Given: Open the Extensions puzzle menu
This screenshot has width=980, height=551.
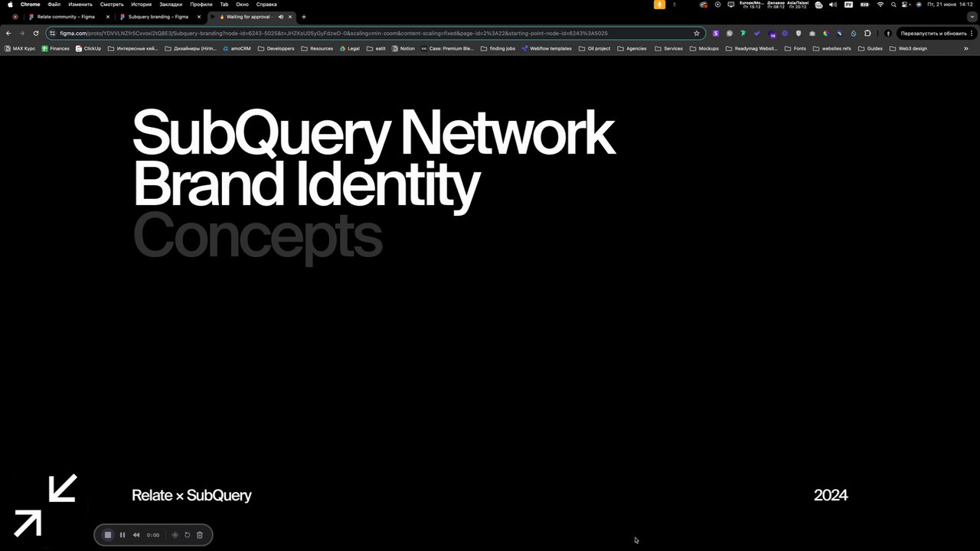Looking at the screenshot, I should (x=867, y=33).
